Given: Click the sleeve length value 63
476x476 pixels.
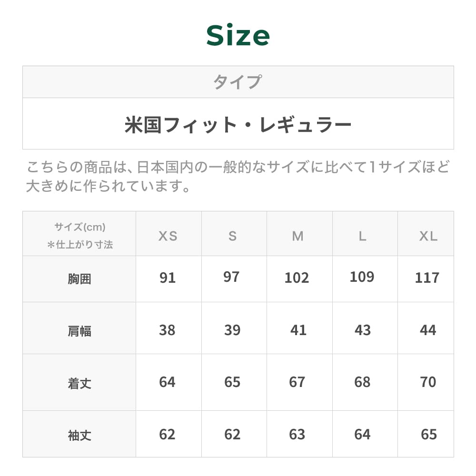Looking at the screenshot, I should tap(297, 435).
